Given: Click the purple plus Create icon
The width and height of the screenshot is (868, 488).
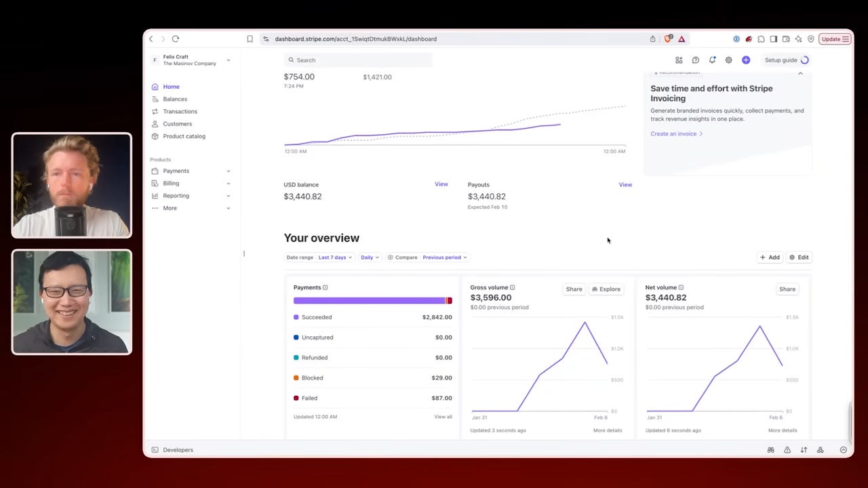Looking at the screenshot, I should tap(746, 60).
